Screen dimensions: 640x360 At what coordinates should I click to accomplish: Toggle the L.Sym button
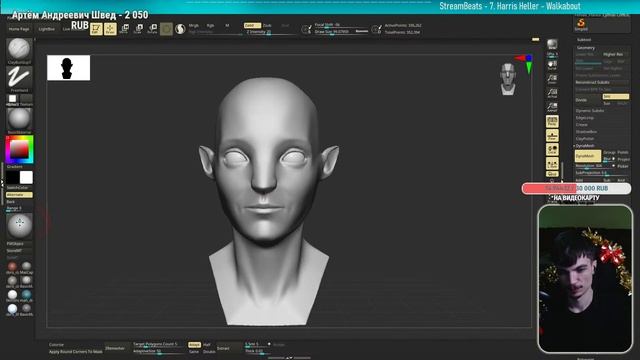(552, 164)
